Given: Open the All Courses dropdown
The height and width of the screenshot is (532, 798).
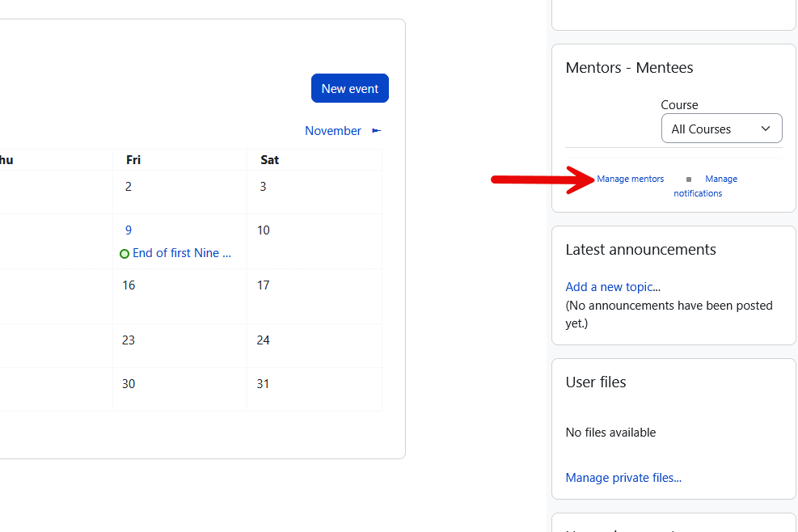Looking at the screenshot, I should point(722,129).
